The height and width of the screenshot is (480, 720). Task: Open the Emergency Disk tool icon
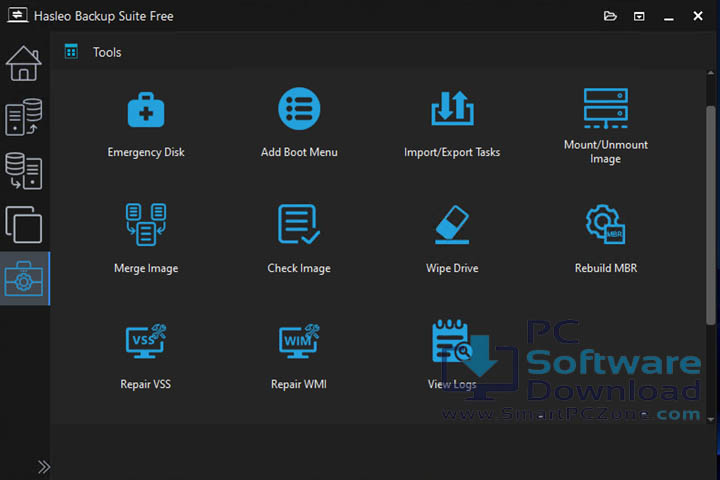tap(146, 109)
